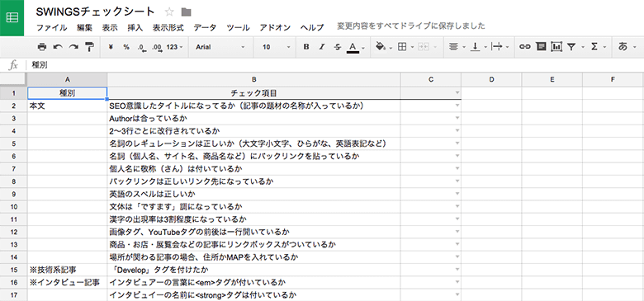This screenshot has width=644, height=301.
Task: Open the ヘルプ menu
Action: [x=312, y=27]
